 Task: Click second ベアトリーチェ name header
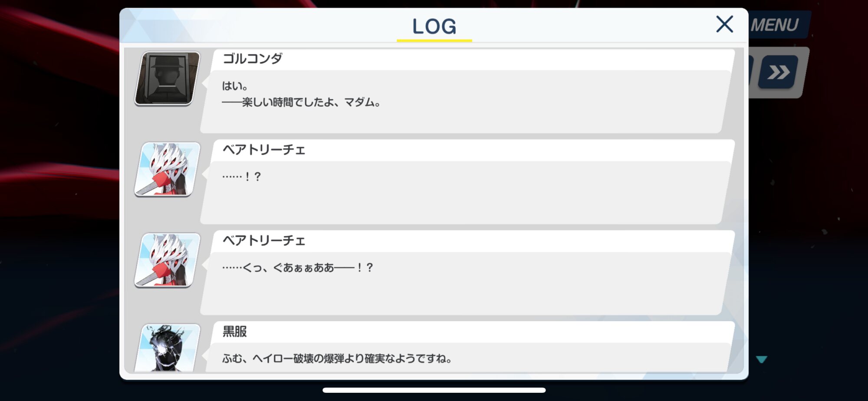pyautogui.click(x=264, y=240)
